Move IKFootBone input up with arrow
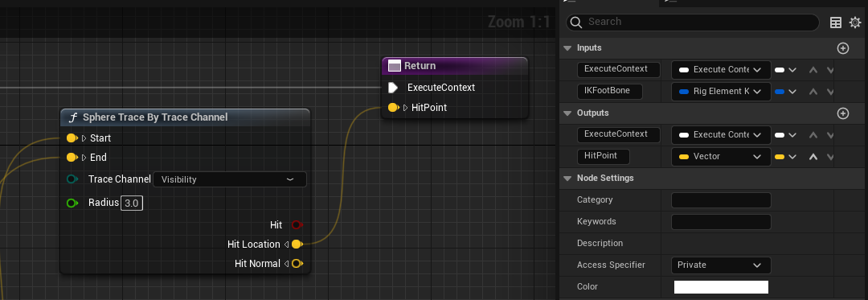 coord(813,92)
